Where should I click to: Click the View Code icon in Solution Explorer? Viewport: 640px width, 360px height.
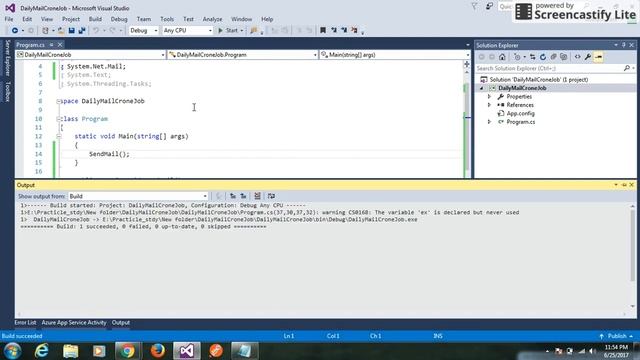pyautogui.click(x=578, y=57)
